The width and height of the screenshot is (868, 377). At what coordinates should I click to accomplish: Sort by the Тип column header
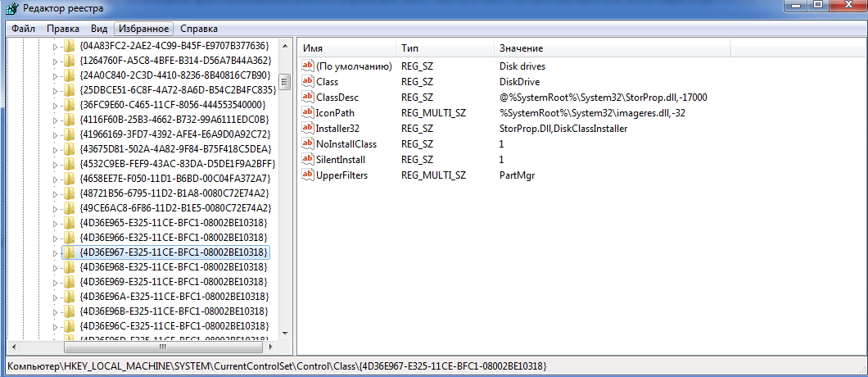click(x=445, y=48)
